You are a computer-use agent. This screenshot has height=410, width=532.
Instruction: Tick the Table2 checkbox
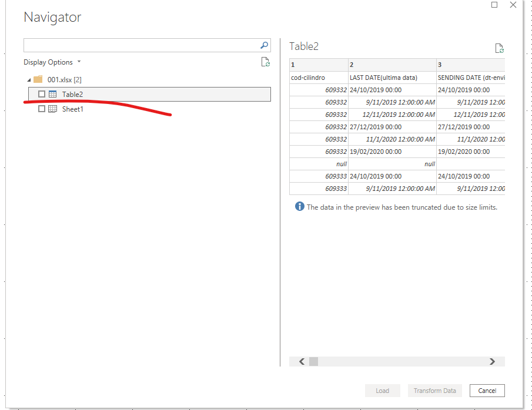[x=41, y=94]
